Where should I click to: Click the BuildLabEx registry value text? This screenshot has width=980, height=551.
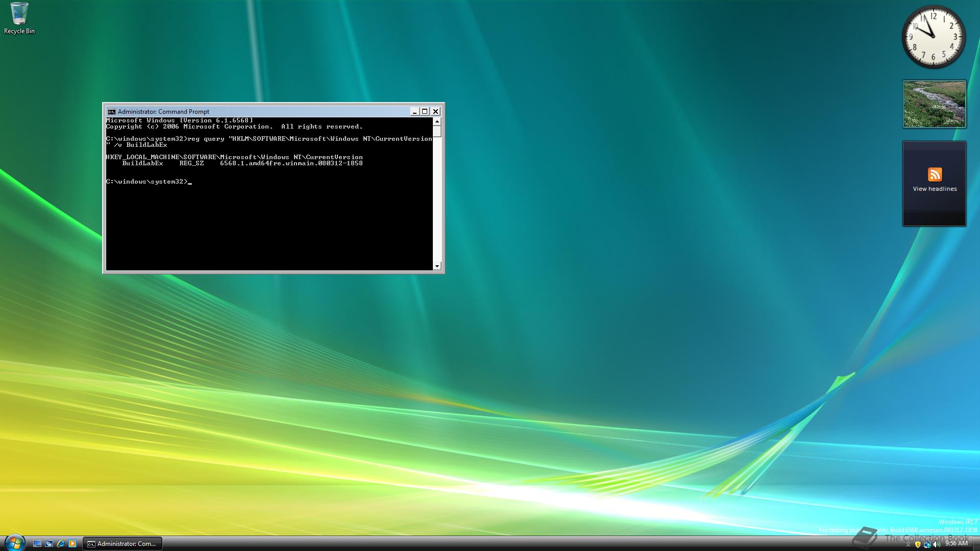point(242,163)
